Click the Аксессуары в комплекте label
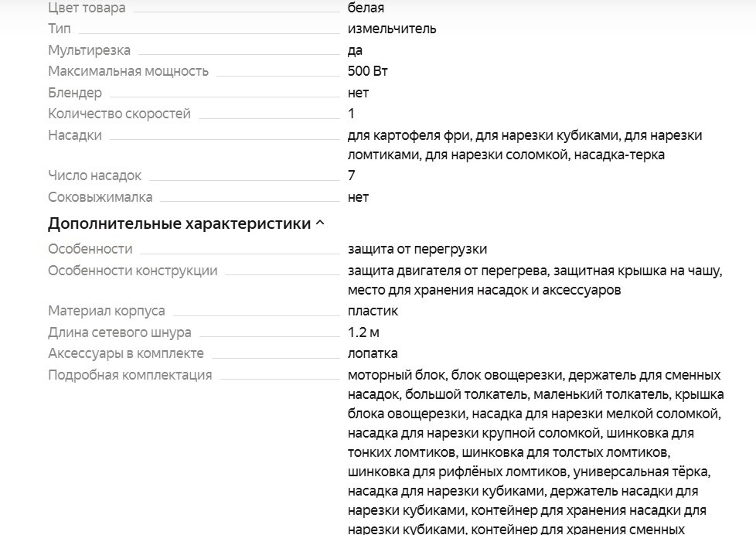Image resolution: width=756 pixels, height=535 pixels. (126, 353)
